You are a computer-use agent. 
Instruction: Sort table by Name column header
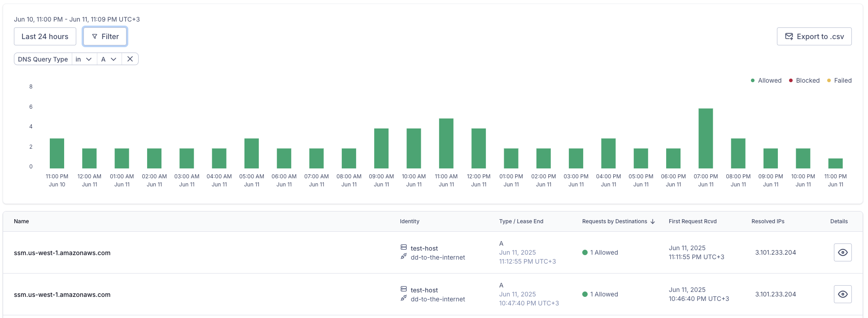(22, 221)
